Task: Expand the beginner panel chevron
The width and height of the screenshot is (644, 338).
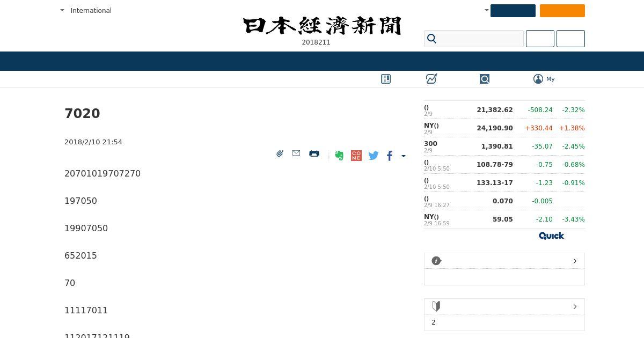Action: 575,306
